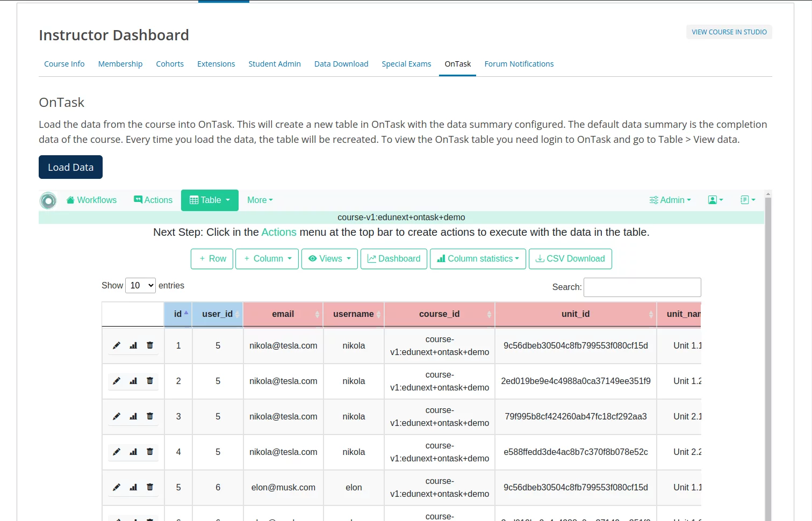Viewport: 812px width, 521px height.
Task: Click the OnTask circular logo icon
Action: (x=48, y=200)
